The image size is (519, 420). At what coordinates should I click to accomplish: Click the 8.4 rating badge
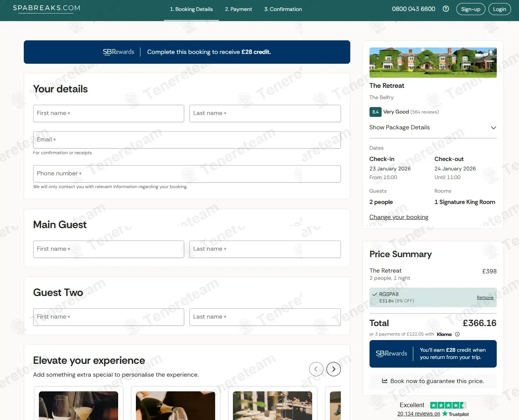(x=375, y=112)
